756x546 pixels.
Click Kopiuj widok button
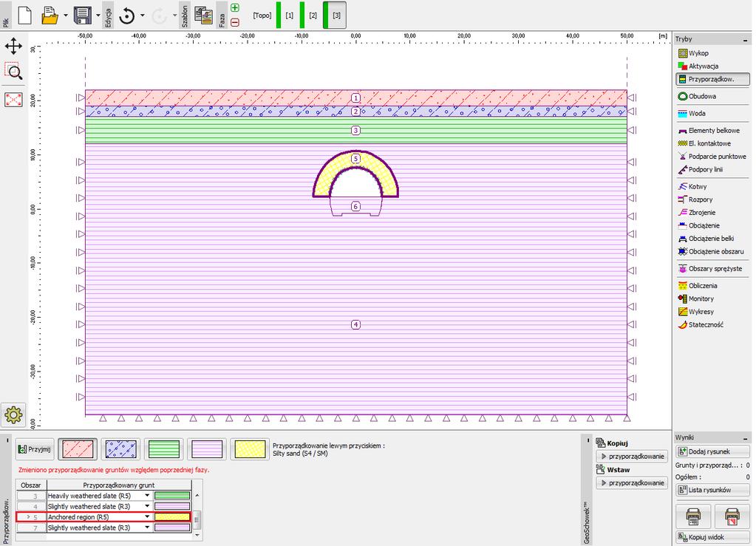(x=712, y=537)
